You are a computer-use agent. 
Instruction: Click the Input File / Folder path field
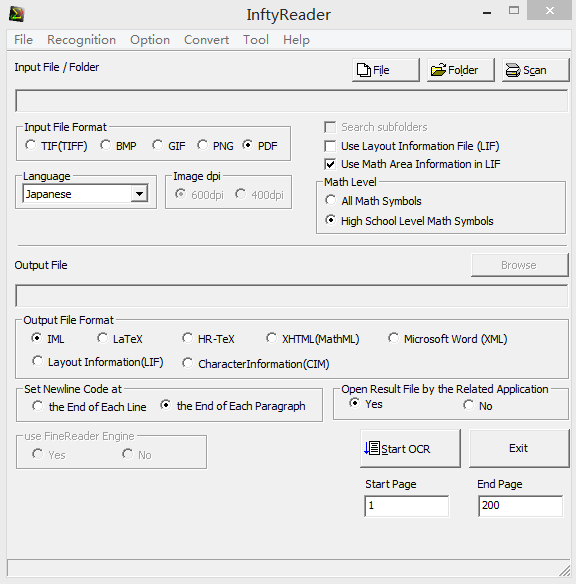292,101
